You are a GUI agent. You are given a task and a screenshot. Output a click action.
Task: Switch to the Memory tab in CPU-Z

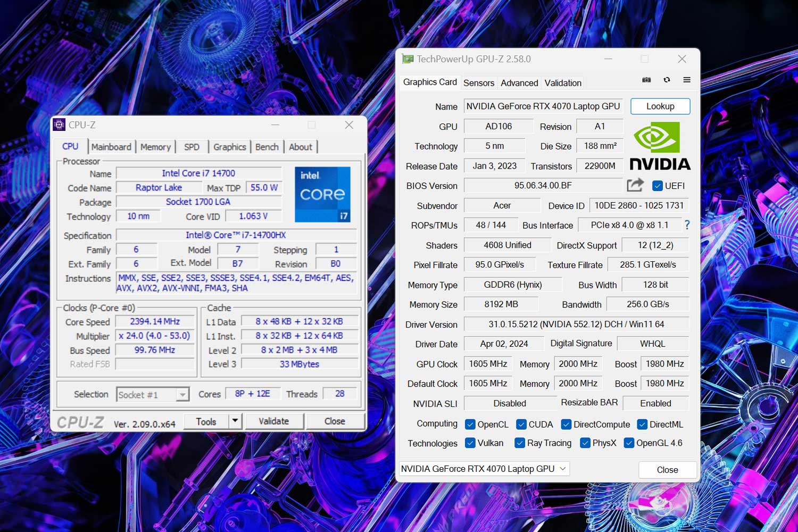[155, 147]
